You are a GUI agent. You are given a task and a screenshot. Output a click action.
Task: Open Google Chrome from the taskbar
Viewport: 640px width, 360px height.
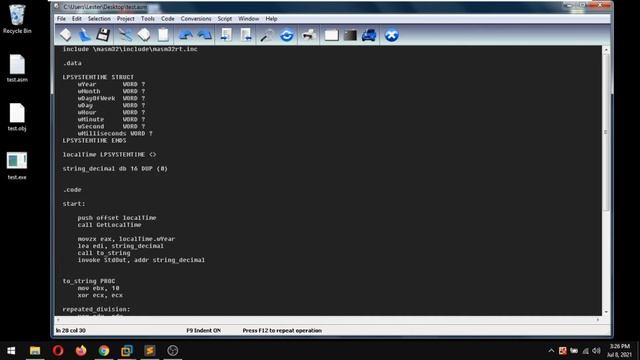pos(104,351)
